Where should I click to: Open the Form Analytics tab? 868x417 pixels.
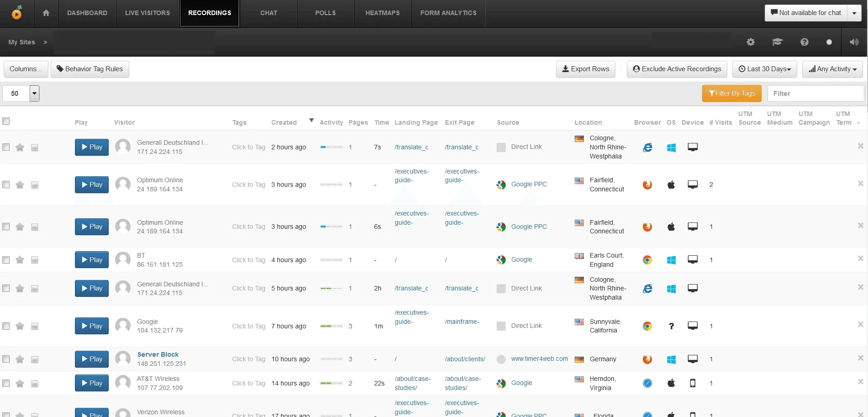click(448, 13)
